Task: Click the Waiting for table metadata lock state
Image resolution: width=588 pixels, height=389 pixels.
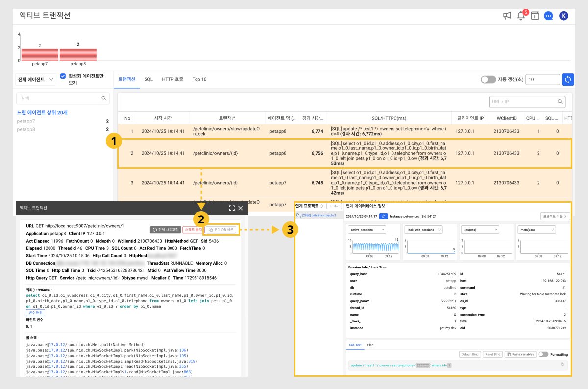Action: point(543,294)
